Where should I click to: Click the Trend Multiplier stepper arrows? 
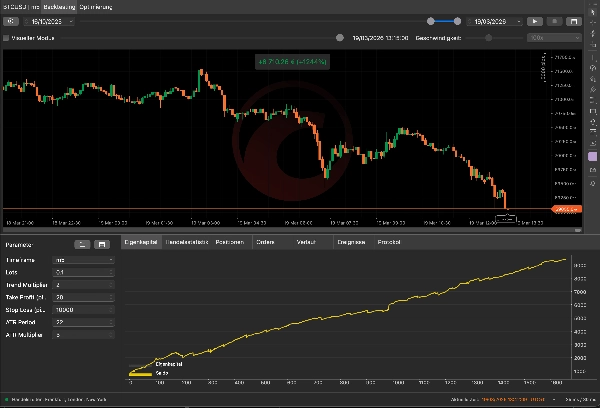[x=111, y=285]
